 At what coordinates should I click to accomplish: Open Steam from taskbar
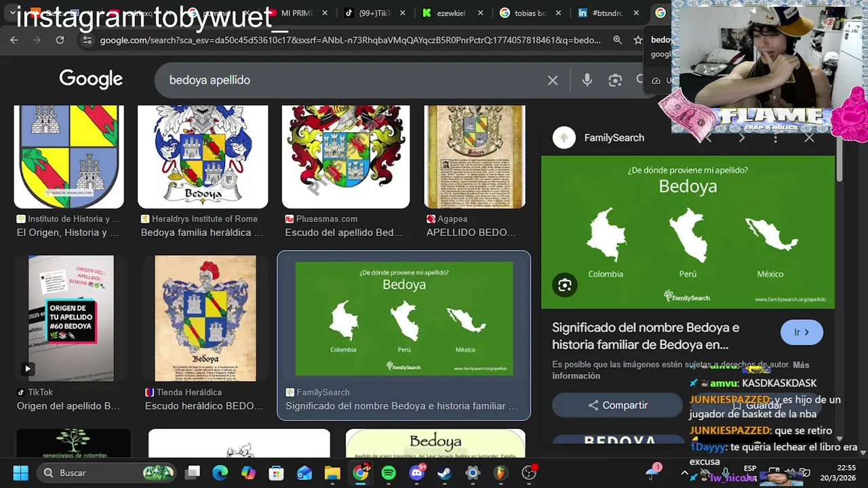444,472
